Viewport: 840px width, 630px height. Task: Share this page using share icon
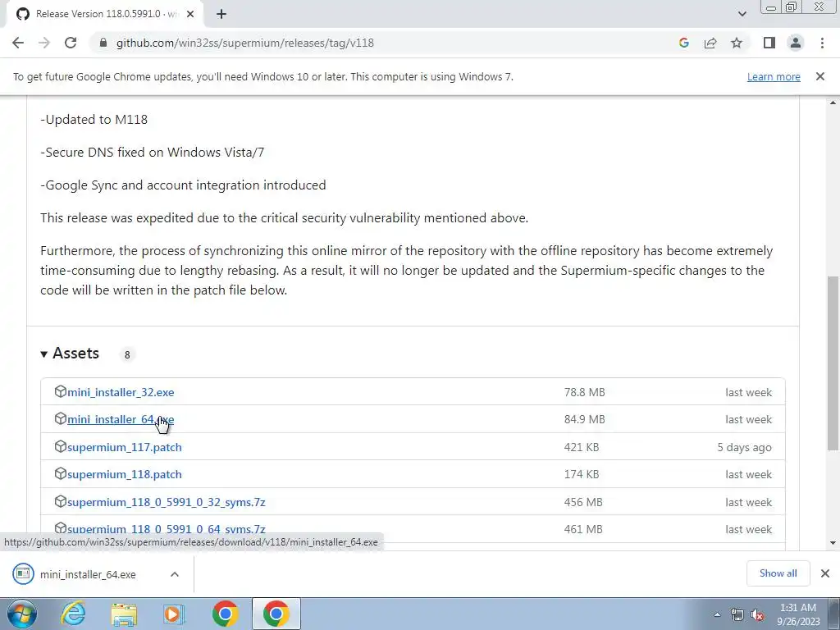(710, 43)
